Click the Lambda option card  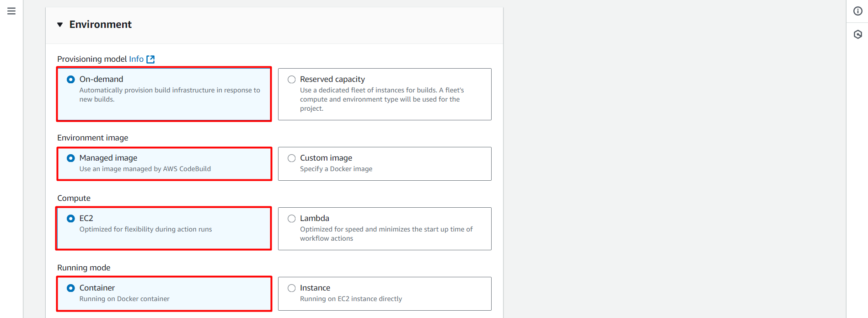click(384, 228)
